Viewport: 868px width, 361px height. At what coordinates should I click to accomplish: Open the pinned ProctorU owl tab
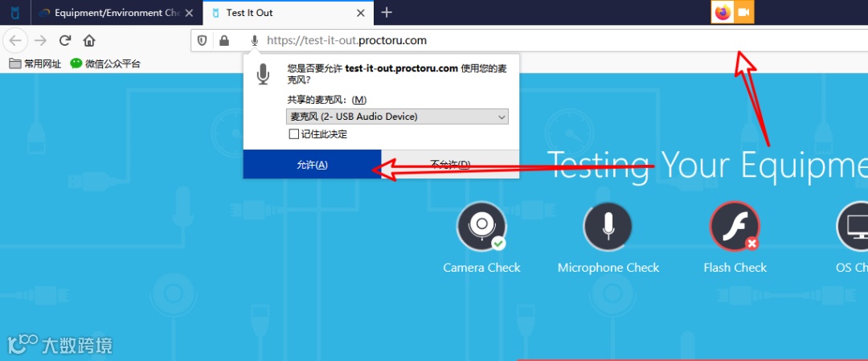coord(15,13)
